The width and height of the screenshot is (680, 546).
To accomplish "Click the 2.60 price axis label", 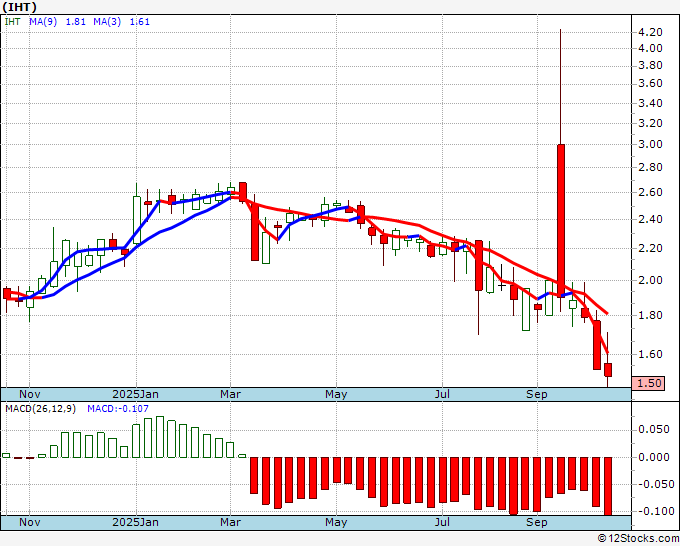I will pyautogui.click(x=651, y=192).
